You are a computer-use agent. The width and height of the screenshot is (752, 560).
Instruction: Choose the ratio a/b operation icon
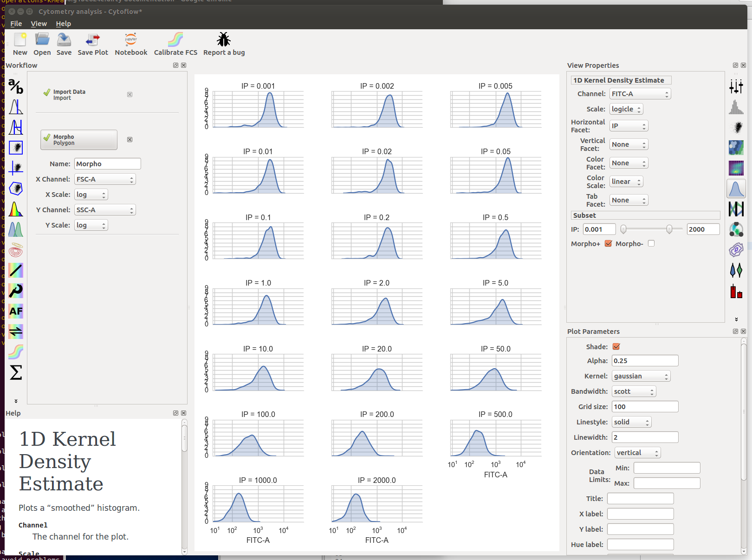point(16,86)
